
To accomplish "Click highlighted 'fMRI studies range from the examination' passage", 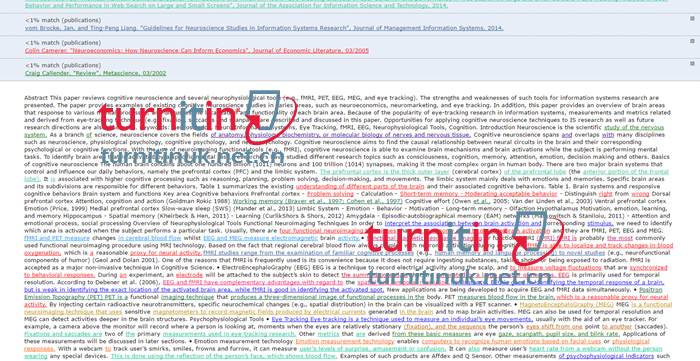I will 308,253.
